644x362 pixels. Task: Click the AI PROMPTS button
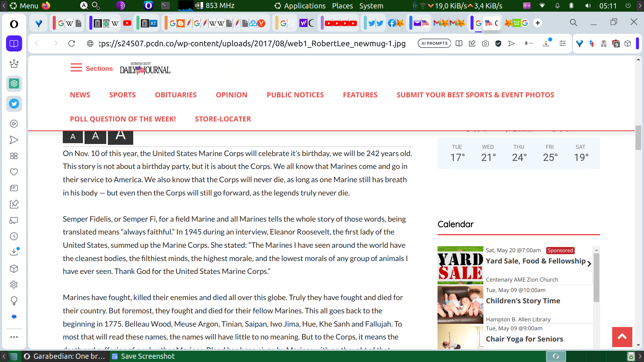coord(434,43)
